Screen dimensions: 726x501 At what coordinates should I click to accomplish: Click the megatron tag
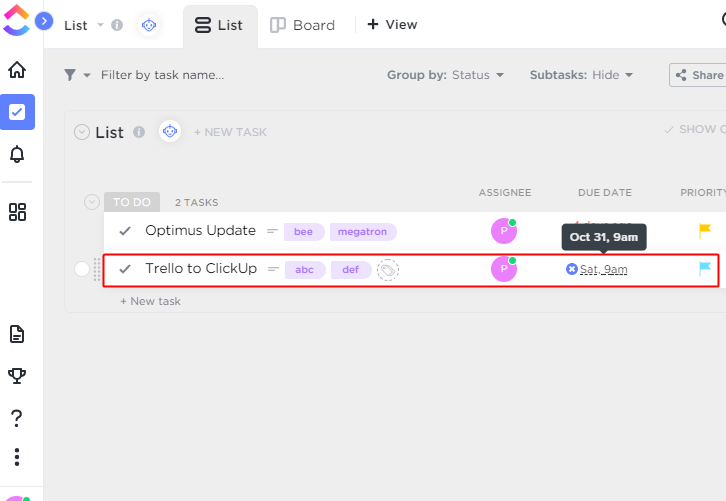(x=363, y=232)
